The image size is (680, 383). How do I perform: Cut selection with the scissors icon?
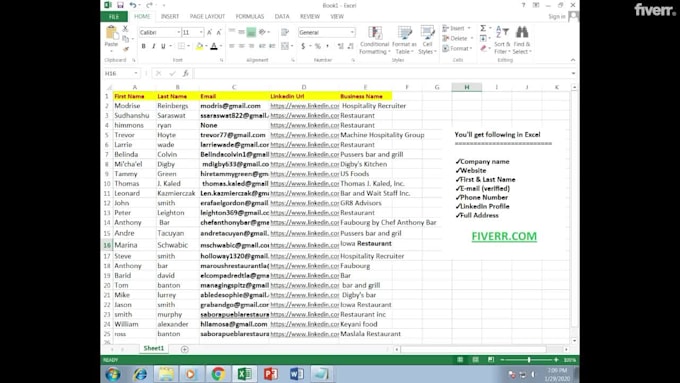coord(125,29)
